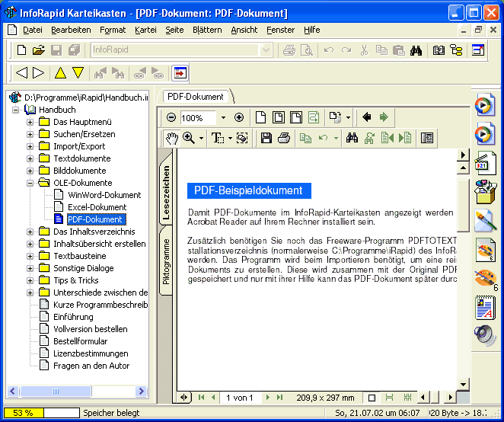
Task: Open the Ansicht menu
Action: coord(244,30)
